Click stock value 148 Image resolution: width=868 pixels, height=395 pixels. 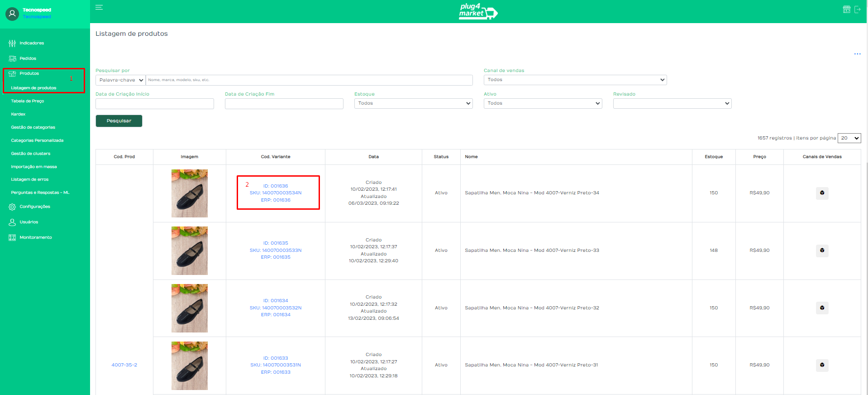pos(714,250)
